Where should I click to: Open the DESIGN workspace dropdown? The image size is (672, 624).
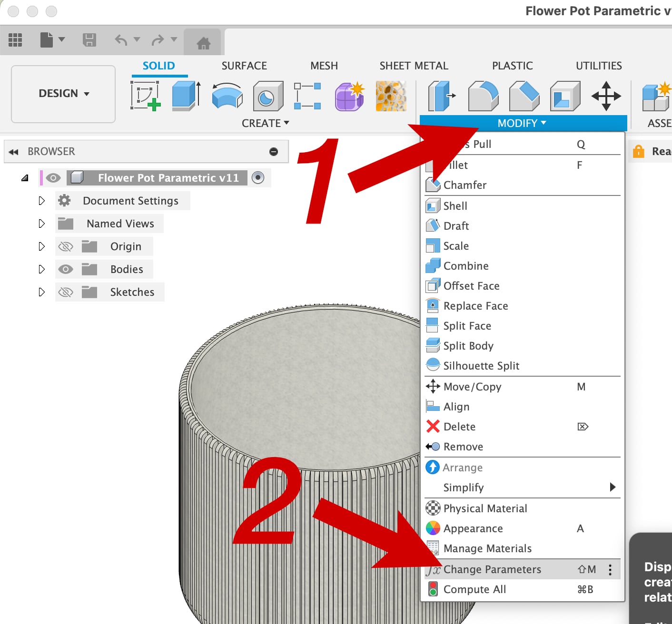(63, 94)
